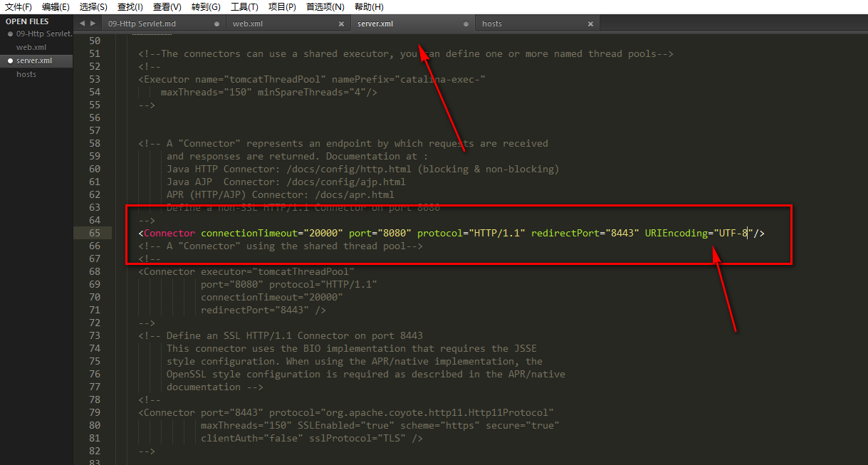
Task: Click clientAuth="false" on line 81
Action: coord(252,438)
